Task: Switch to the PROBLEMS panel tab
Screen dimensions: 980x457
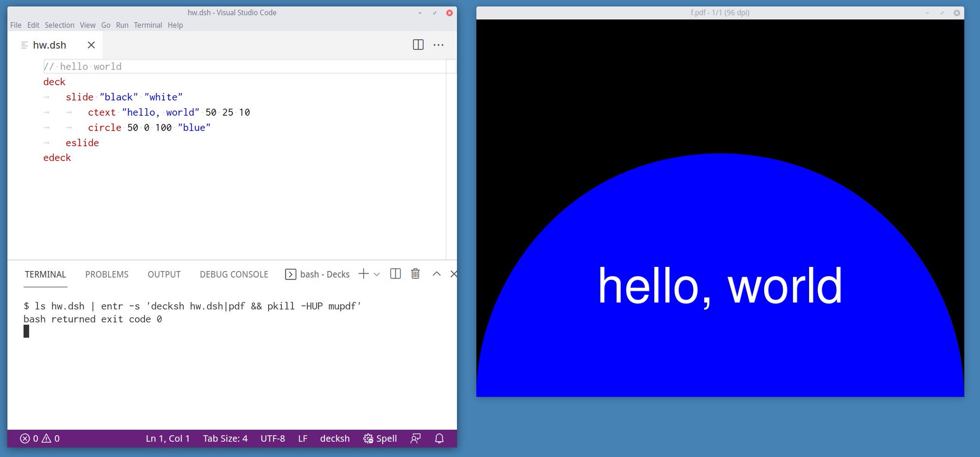Action: [x=107, y=274]
